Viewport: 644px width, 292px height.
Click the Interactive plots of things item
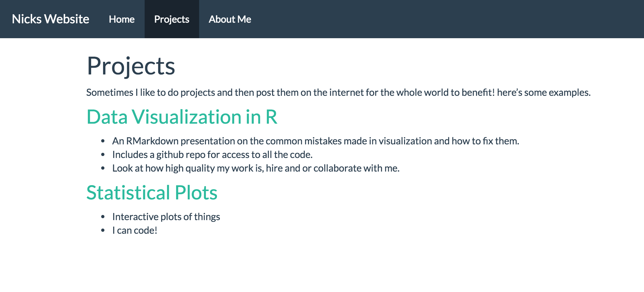pyautogui.click(x=166, y=217)
